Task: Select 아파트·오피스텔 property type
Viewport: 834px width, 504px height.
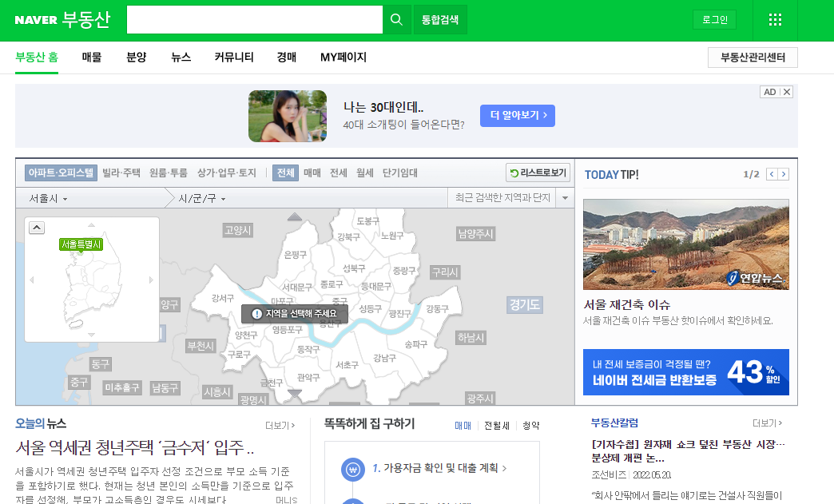Action: [62, 173]
